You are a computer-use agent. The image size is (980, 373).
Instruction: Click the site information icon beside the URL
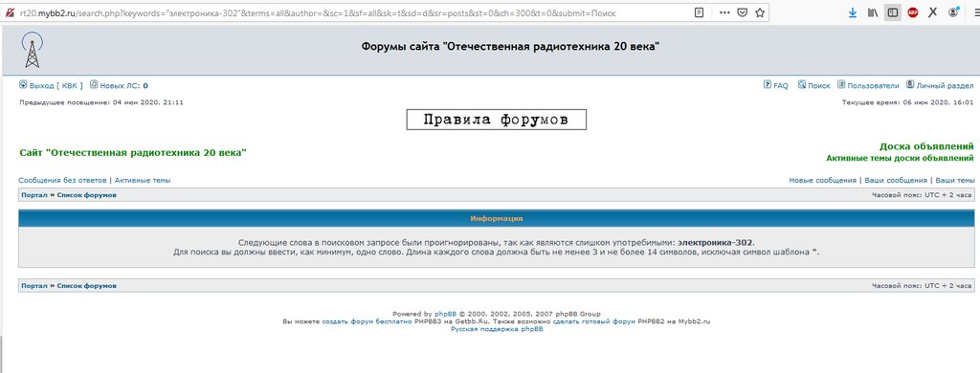[10, 11]
